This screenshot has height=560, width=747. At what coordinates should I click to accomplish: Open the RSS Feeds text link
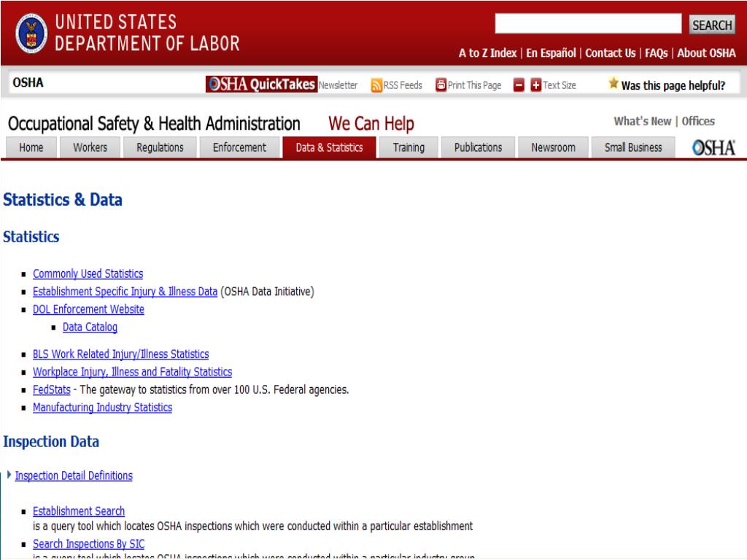click(x=403, y=85)
